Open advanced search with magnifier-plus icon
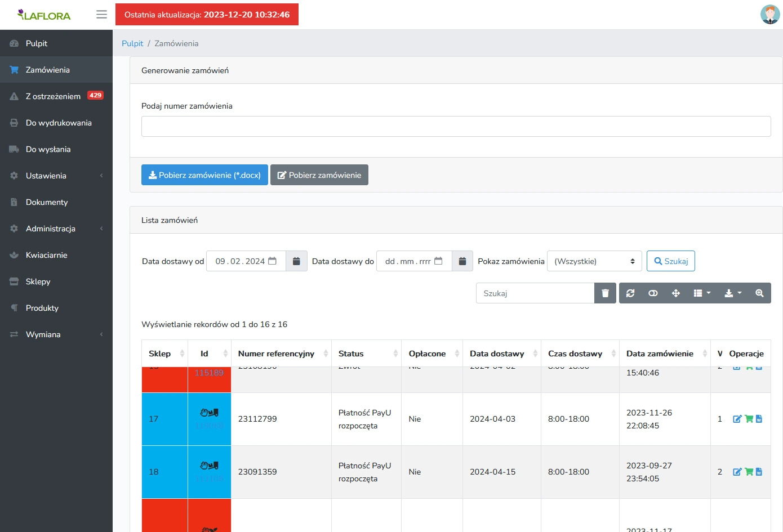Screen dimensions: 783x532 [759, 293]
